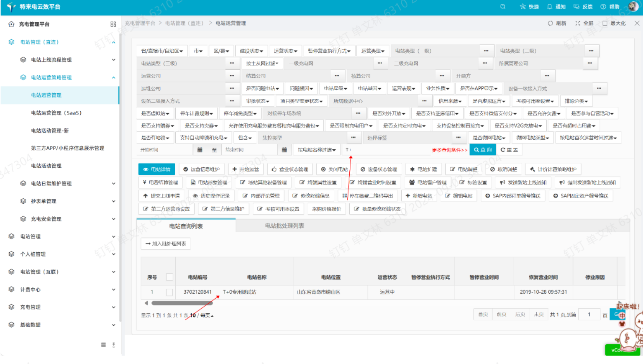Click the 帮助 help icon
643x364 pixels.
pyautogui.click(x=603, y=7)
